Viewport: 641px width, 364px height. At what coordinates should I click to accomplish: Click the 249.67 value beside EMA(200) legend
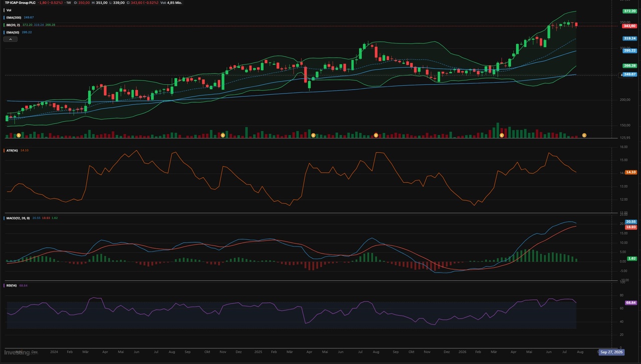29,18
